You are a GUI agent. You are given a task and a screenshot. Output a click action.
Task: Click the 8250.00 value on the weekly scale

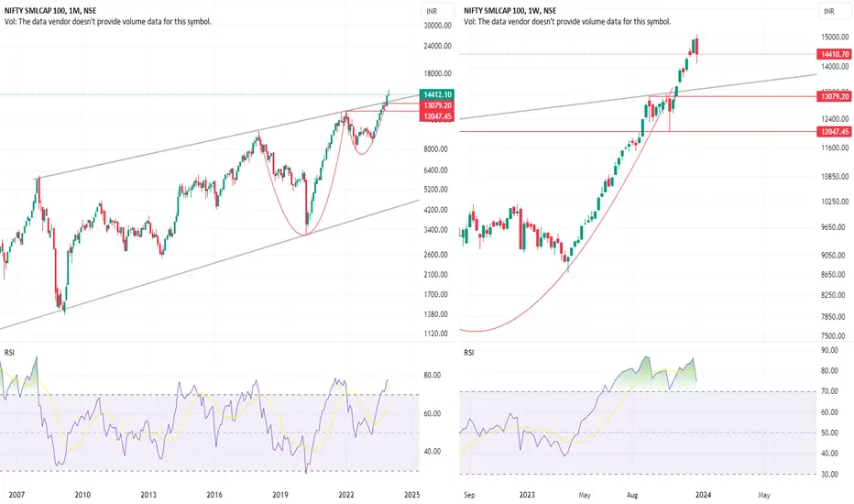coord(833,295)
